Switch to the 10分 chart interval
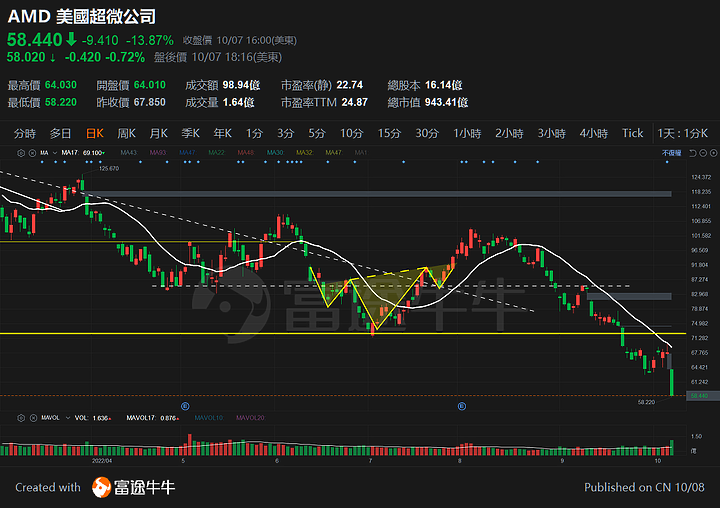Image resolution: width=720 pixels, height=508 pixels. point(352,134)
